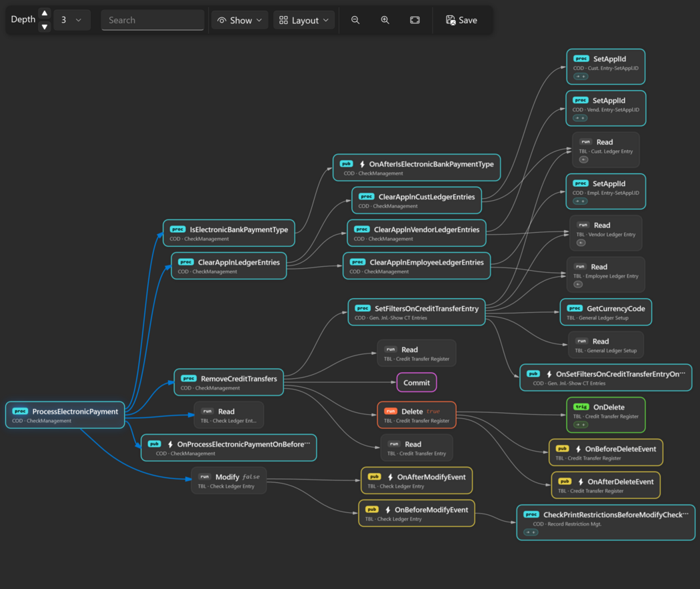700x589 pixels.
Task: Click the zoom in magnifier icon
Action: [x=385, y=20]
